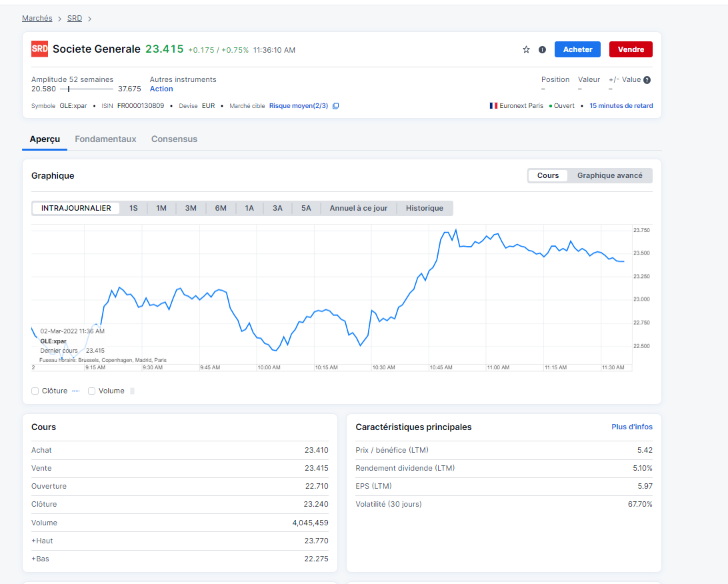The height and width of the screenshot is (584, 728).
Task: Click the 15 minutes de retard link
Action: point(621,106)
